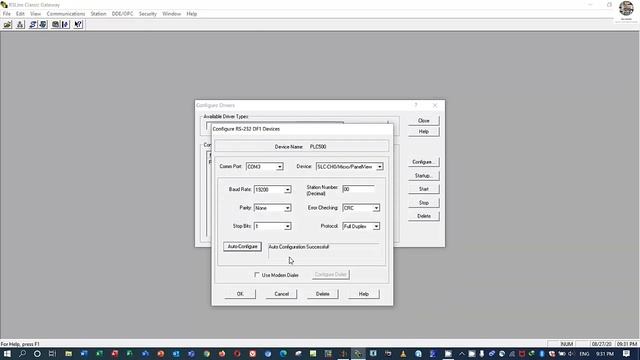The width and height of the screenshot is (640, 360).
Task: Open RSWho network browser from toolbar
Action: click(x=20, y=24)
